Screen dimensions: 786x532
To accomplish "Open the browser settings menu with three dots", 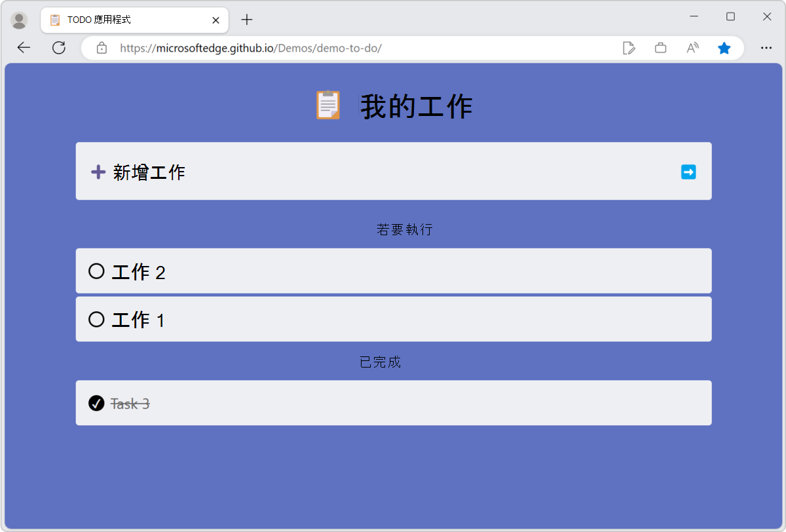I will (766, 47).
